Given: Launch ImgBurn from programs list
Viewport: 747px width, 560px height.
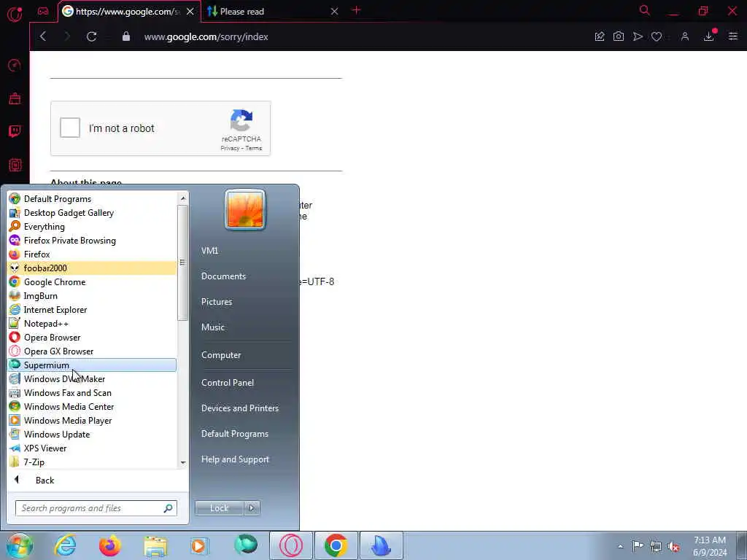Looking at the screenshot, I should point(92,296).
